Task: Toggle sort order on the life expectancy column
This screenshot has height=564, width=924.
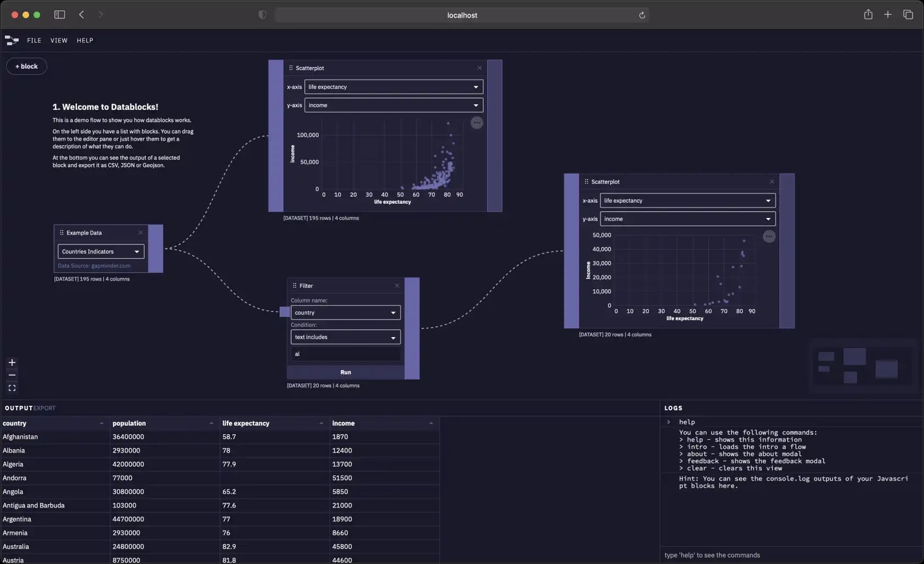Action: (321, 423)
